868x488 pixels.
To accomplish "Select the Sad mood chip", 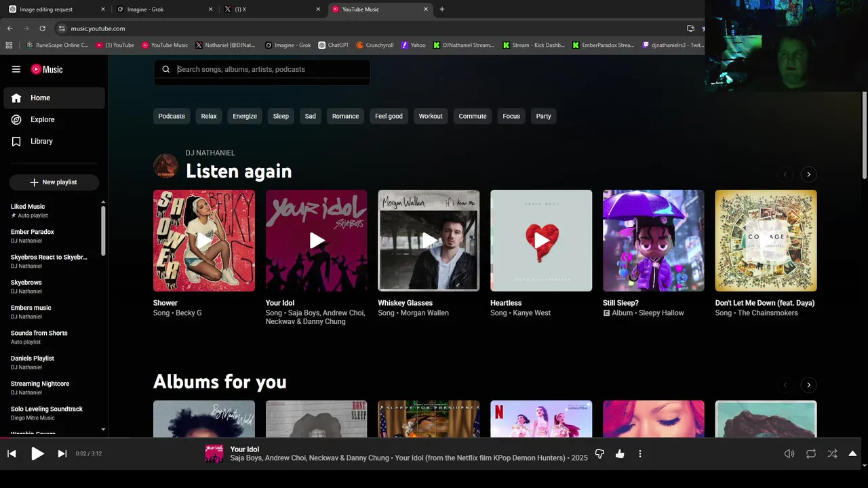I will [311, 116].
